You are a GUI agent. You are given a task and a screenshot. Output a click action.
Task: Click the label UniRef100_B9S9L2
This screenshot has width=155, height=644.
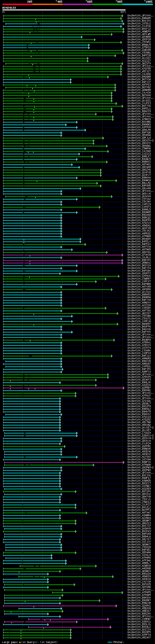[x=139, y=627]
